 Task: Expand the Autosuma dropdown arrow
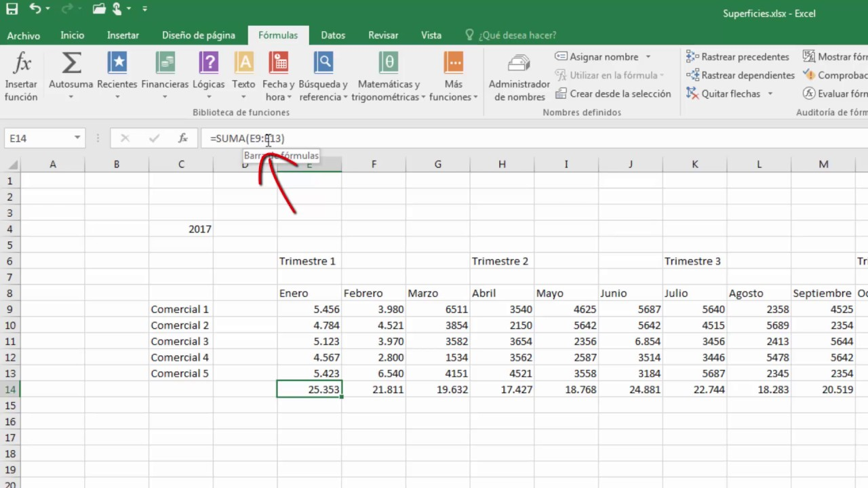71,97
